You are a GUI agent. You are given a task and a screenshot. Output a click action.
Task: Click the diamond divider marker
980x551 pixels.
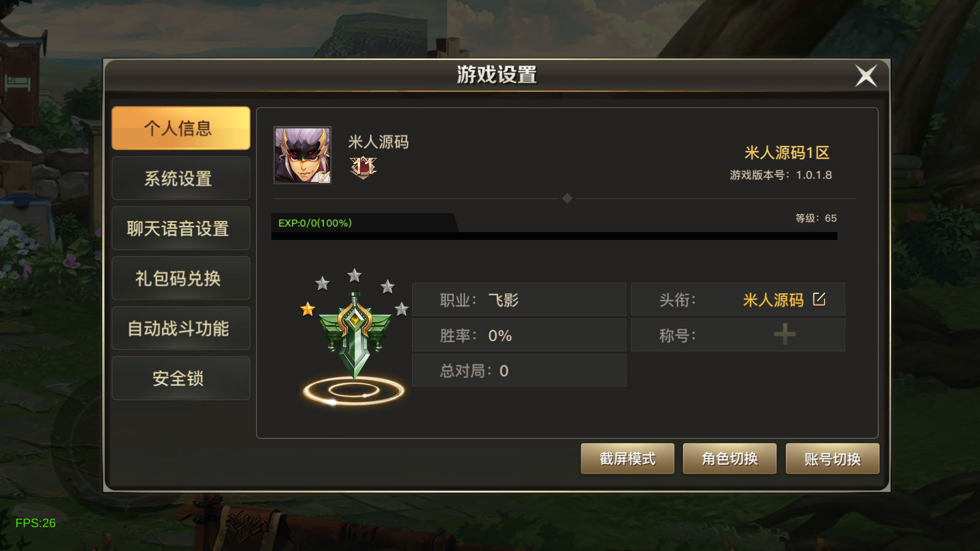pos(567,198)
